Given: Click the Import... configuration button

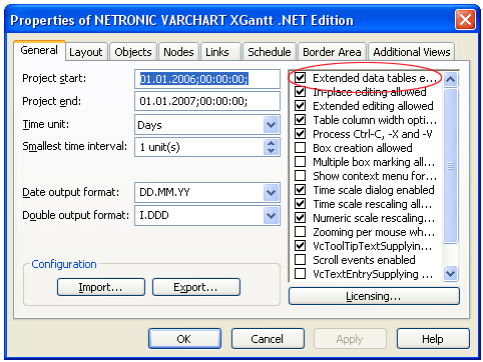Looking at the screenshot, I should (x=101, y=287).
